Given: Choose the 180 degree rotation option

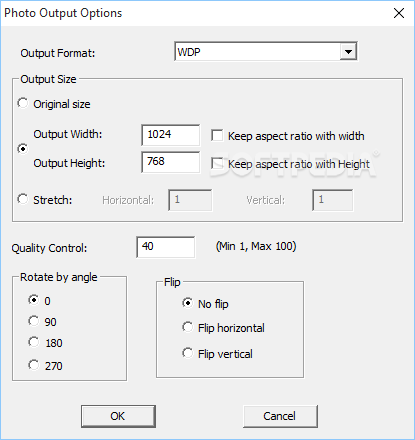Looking at the screenshot, I should tap(33, 342).
